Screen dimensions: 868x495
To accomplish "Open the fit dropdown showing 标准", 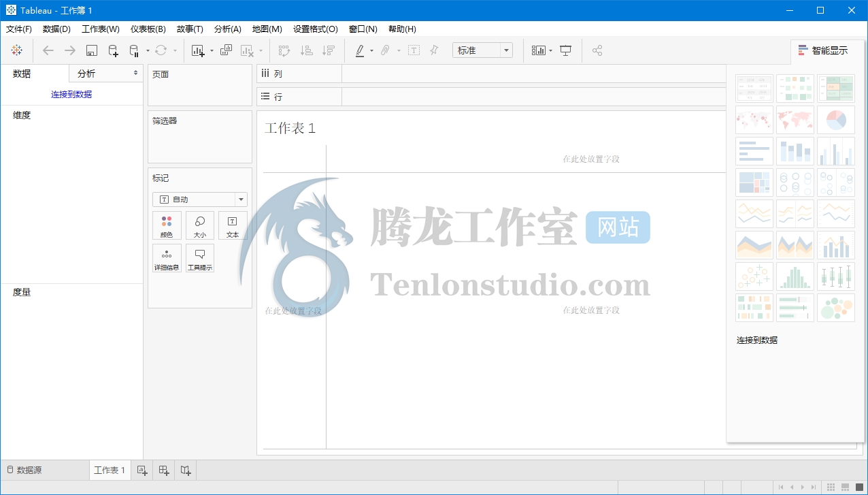I will pyautogui.click(x=482, y=50).
